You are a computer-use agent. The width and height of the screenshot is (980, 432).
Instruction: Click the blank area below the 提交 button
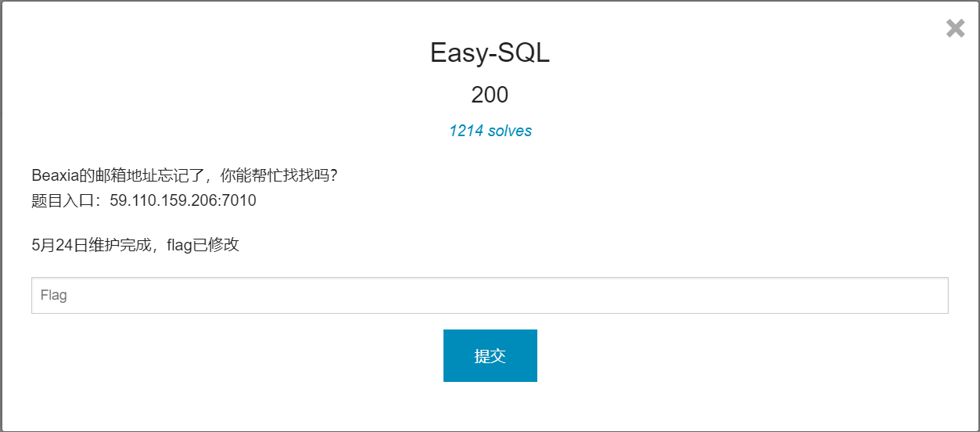490,407
